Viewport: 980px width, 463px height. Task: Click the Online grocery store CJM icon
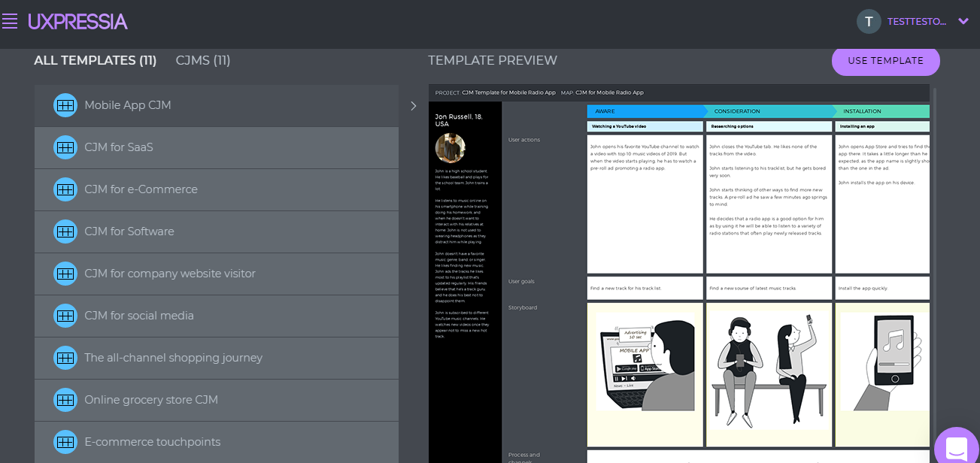[65, 400]
